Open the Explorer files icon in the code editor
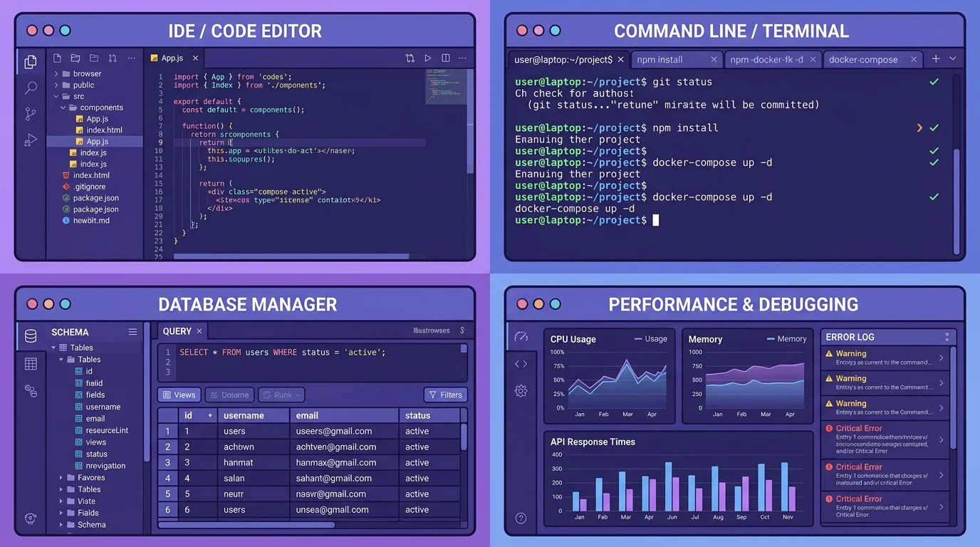The image size is (980, 547). 31,62
